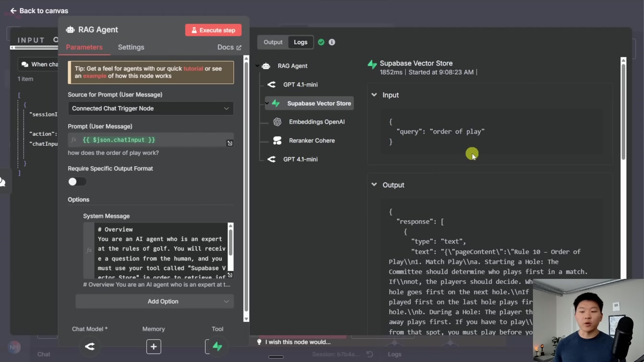Click the Execute step button
Viewport: 644px width, 362px height.
point(213,30)
